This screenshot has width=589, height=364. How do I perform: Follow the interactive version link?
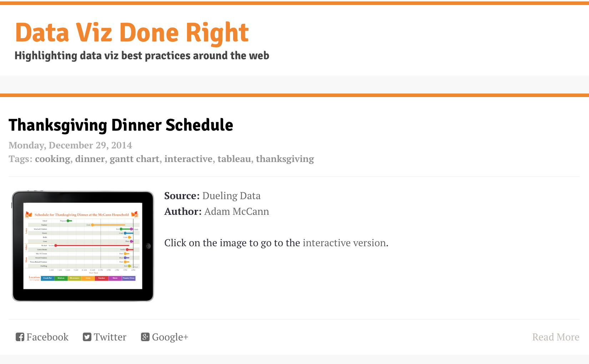pos(344,243)
